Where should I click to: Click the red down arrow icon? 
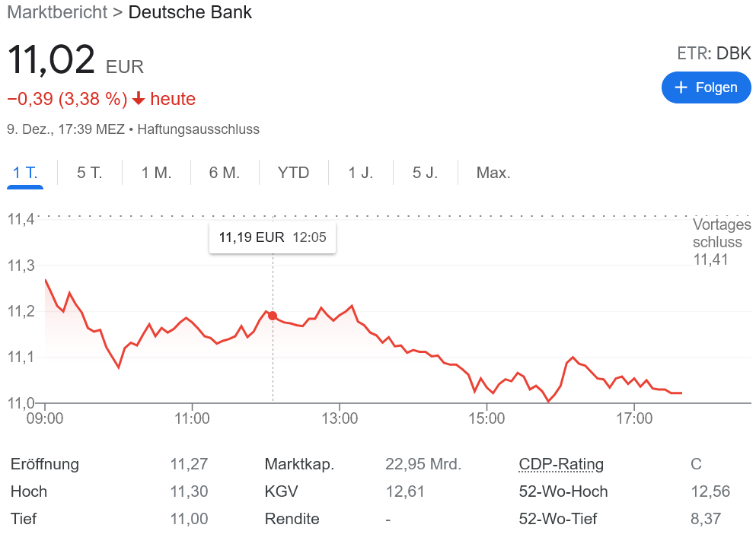(x=139, y=99)
